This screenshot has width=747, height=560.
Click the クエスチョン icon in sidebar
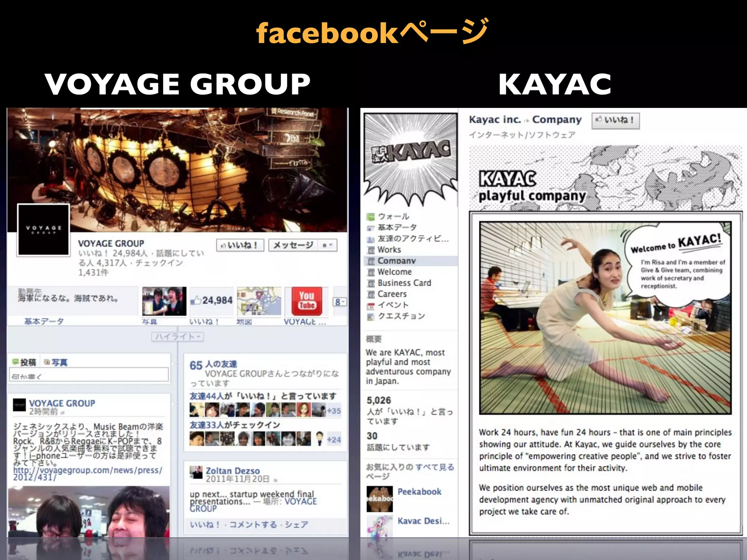coord(371,316)
